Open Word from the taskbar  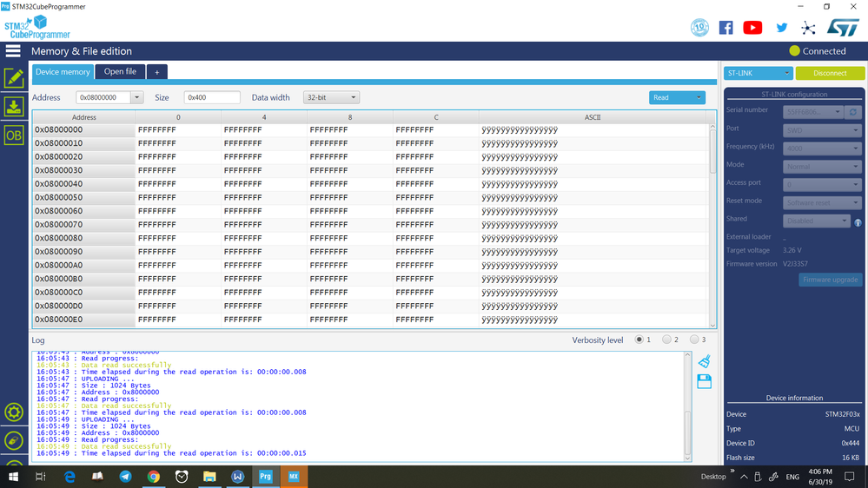click(x=237, y=477)
